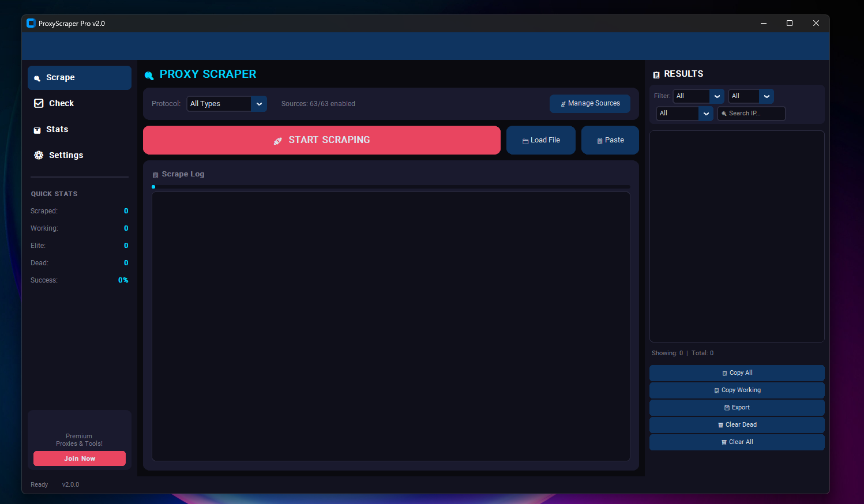Click the clipboard icon next to RESULTS

(x=656, y=74)
